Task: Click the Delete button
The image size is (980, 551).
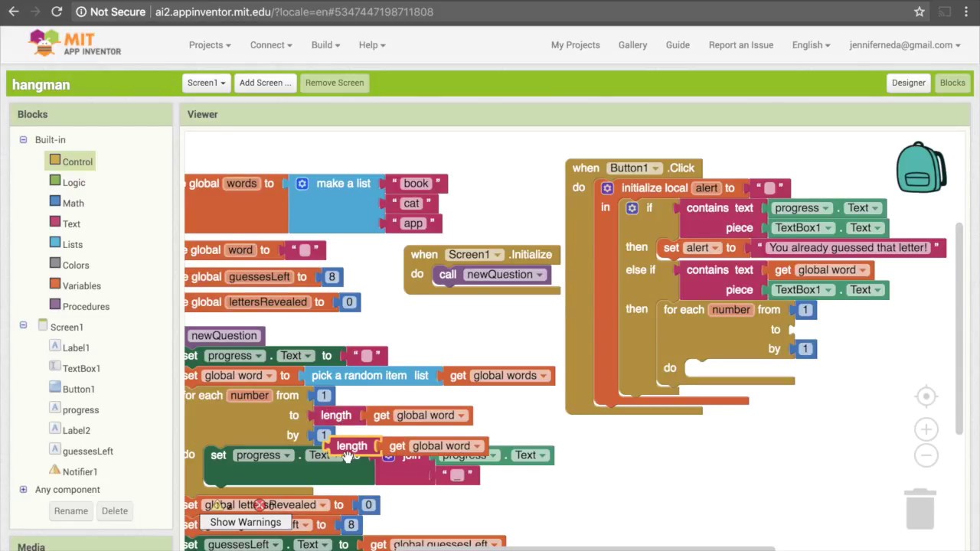Action: [115, 511]
